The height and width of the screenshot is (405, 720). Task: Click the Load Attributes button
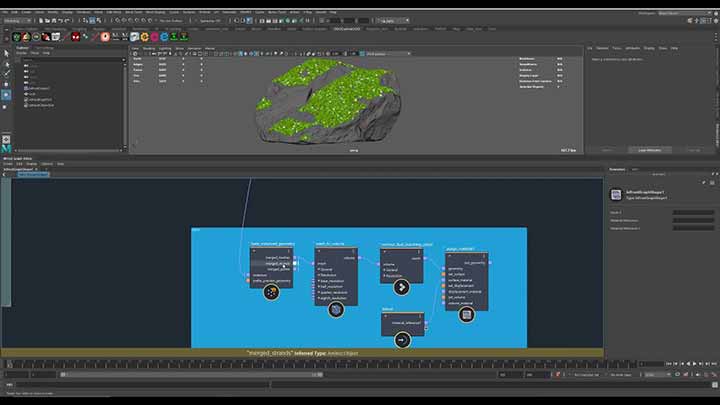point(650,150)
